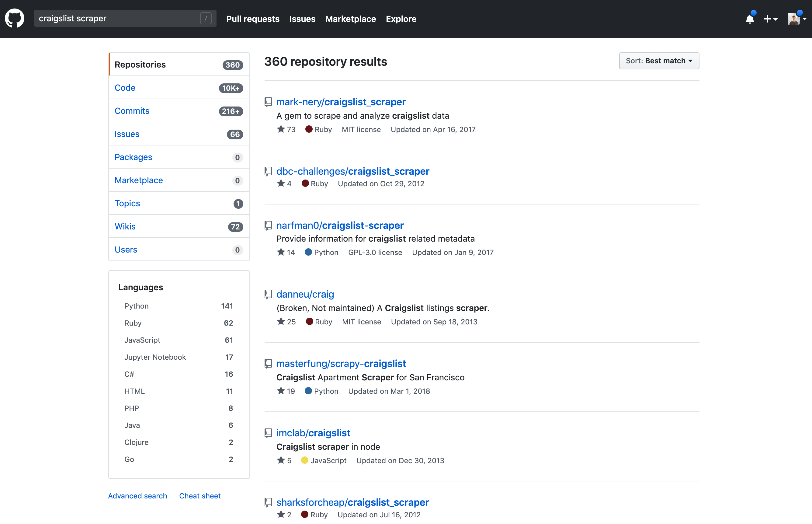812x524 pixels.
Task: Filter results by Go language
Action: [x=179, y=459]
